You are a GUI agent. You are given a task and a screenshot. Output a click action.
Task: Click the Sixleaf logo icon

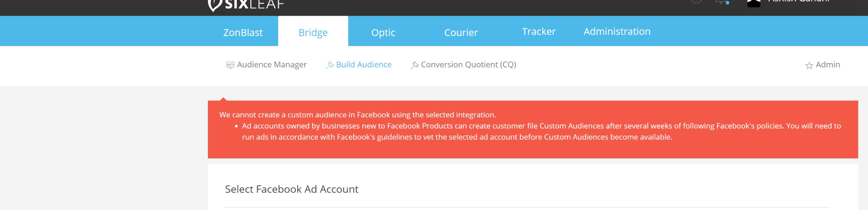click(215, 5)
